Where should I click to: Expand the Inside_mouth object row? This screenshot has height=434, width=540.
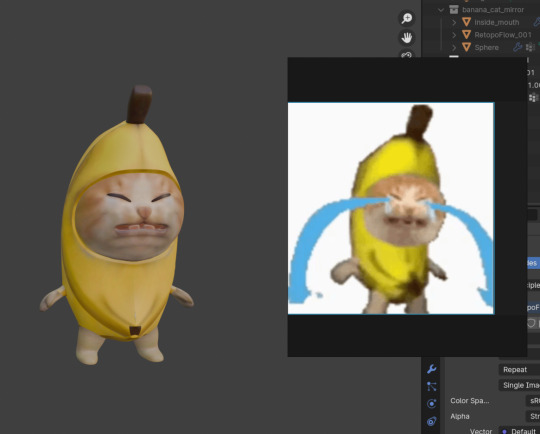(454, 22)
